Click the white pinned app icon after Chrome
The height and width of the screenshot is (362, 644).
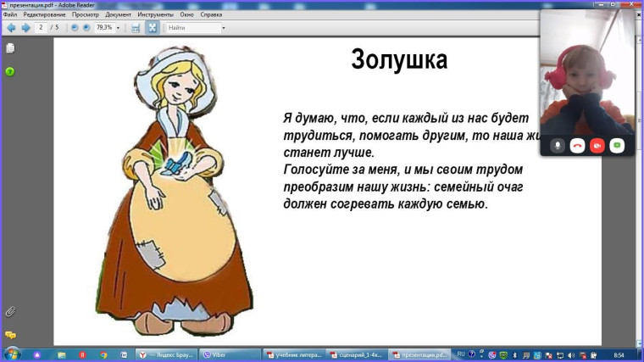coord(124,355)
